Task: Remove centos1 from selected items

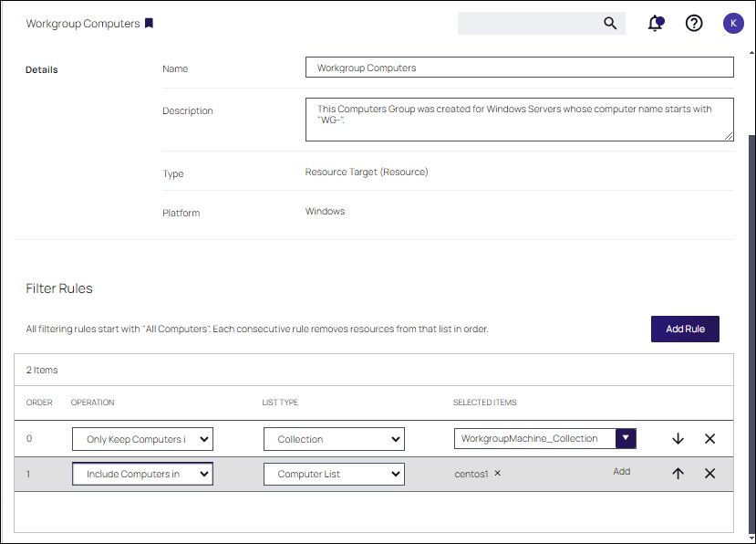Action: 497,474
